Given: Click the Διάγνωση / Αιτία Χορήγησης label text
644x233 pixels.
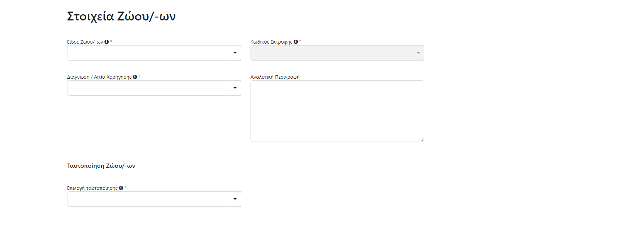Looking at the screenshot, I should click(x=99, y=77).
